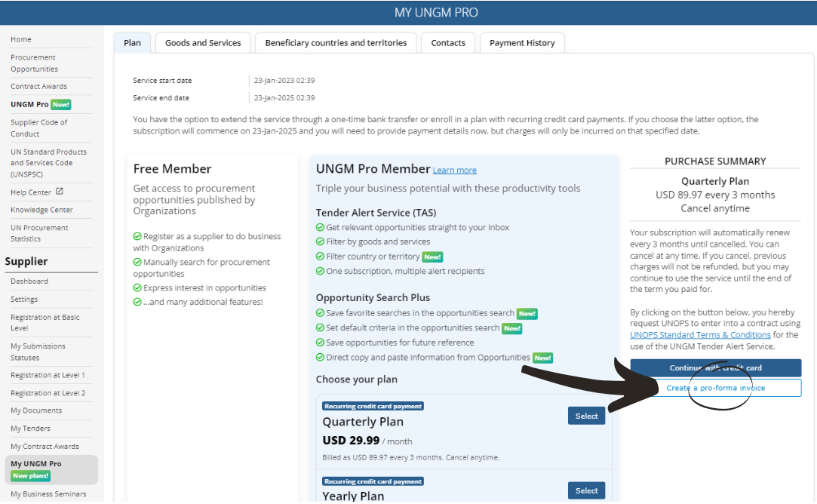This screenshot has width=817, height=504.
Task: Click the New badge beside Set default criteria
Action: coord(511,328)
